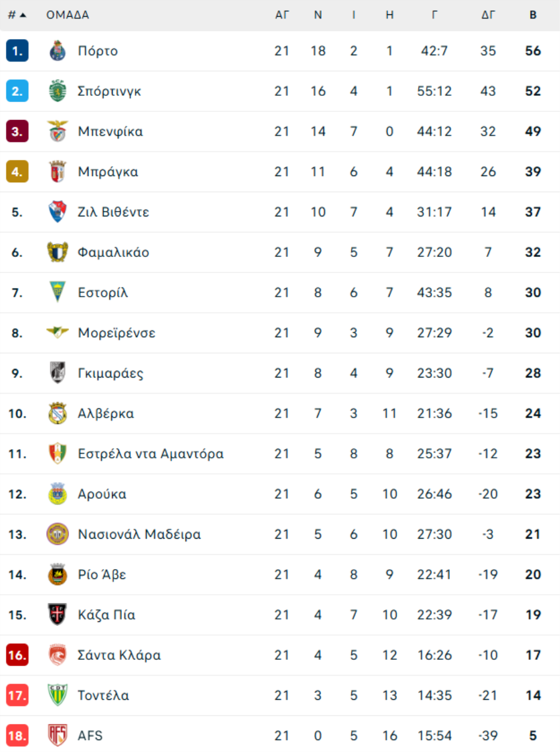This screenshot has width=560, height=752.
Task: Open the Ζιλ Βιθέντε team link
Action: click(113, 212)
